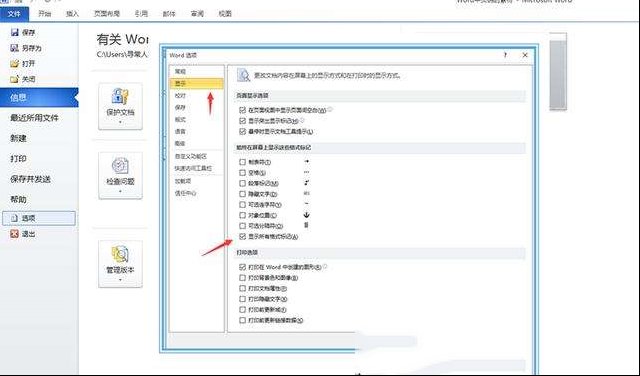Viewport: 640px width, 376px height.
Task: Enable the 隐藏文字 (hidden text) checkbox
Action: click(242, 194)
